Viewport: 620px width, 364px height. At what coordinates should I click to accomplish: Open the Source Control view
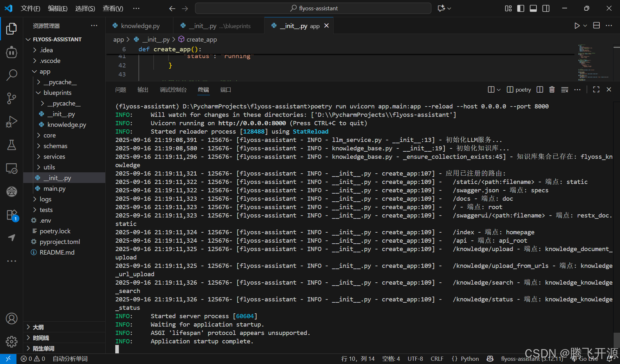12,98
